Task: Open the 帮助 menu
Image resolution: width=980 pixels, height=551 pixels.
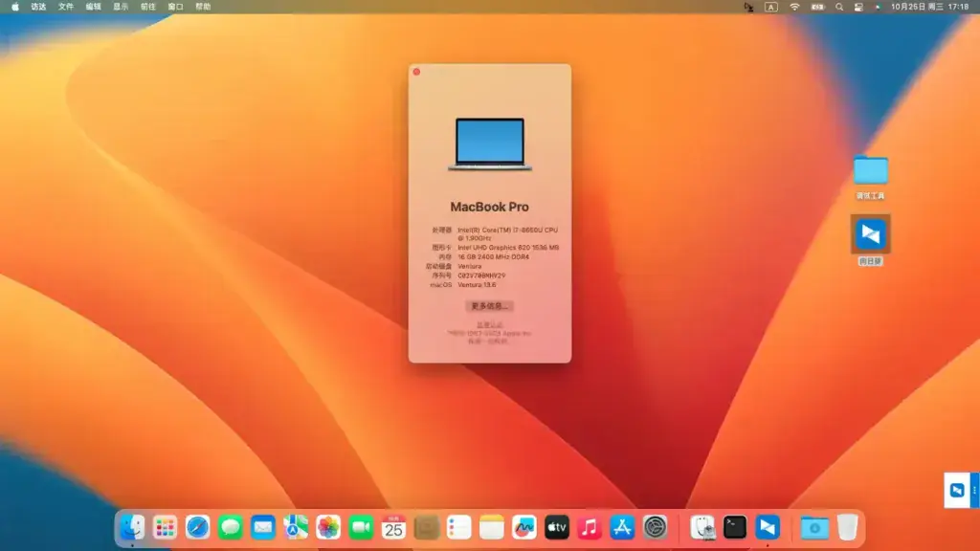Action: 203,7
